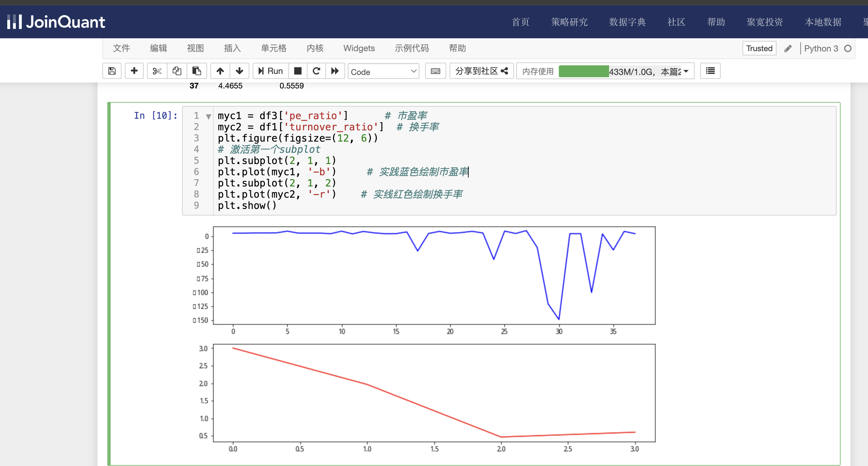Click the 'turnover_ratio' string in code
Screen dimensions: 868x466
tap(334, 127)
